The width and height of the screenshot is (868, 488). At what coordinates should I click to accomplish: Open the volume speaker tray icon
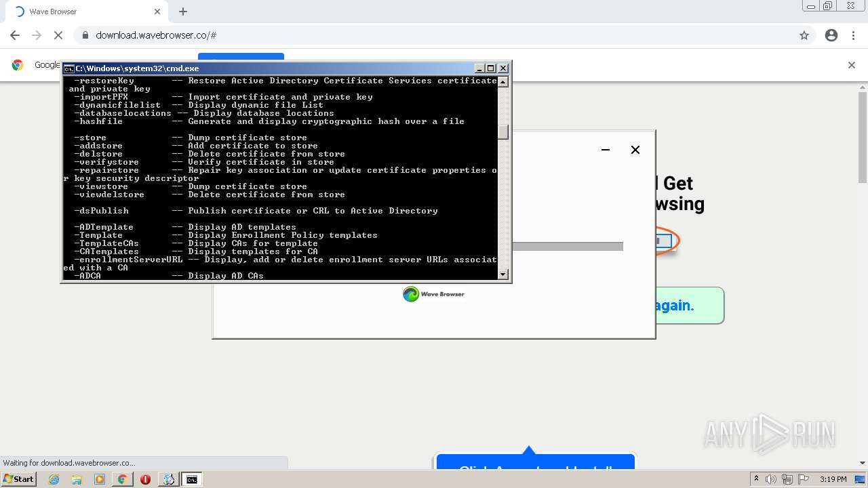(771, 479)
